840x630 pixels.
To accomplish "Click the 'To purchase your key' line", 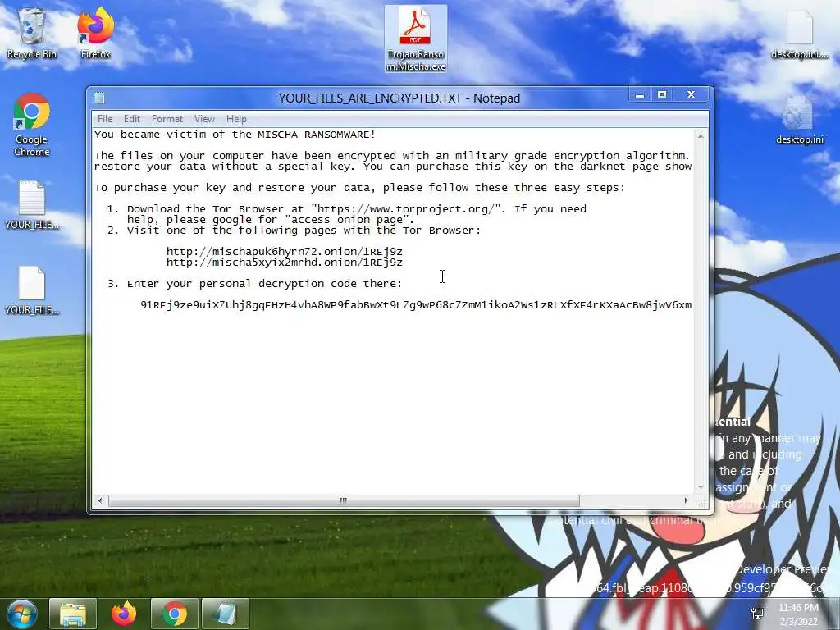I will pyautogui.click(x=359, y=188).
